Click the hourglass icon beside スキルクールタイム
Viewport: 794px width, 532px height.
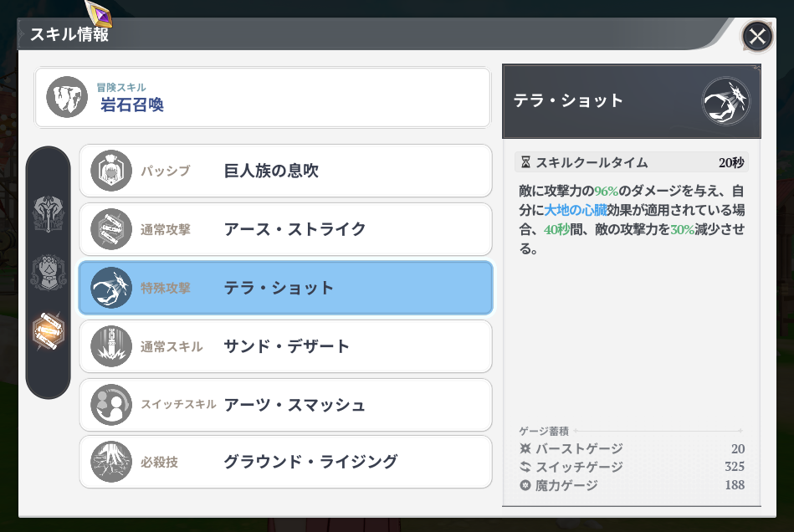pos(525,162)
